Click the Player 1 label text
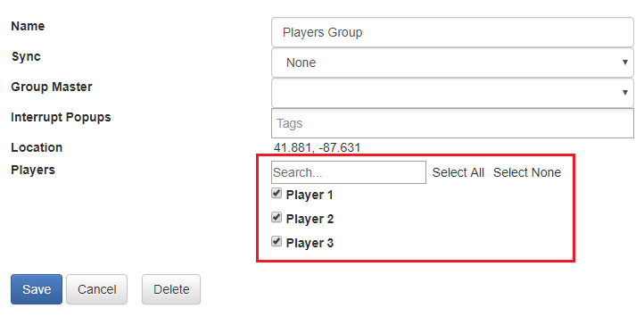 tap(310, 195)
